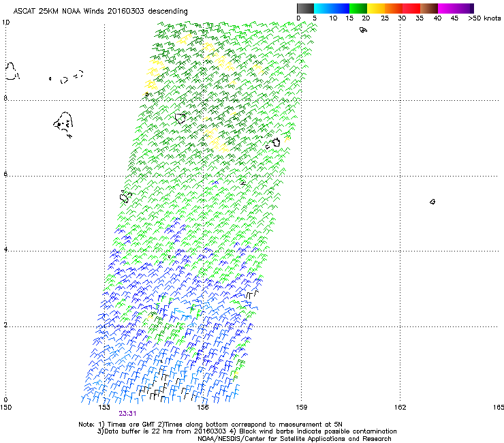Click the latitude label 2

5,325
